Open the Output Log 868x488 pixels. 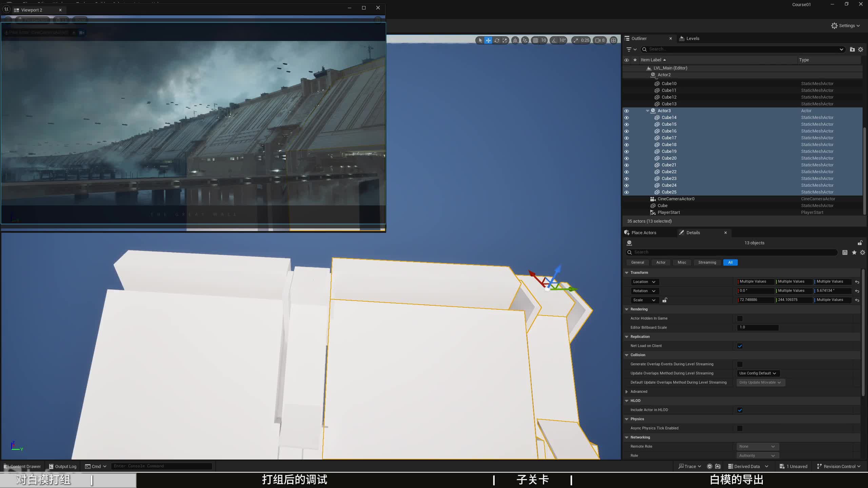click(x=63, y=466)
